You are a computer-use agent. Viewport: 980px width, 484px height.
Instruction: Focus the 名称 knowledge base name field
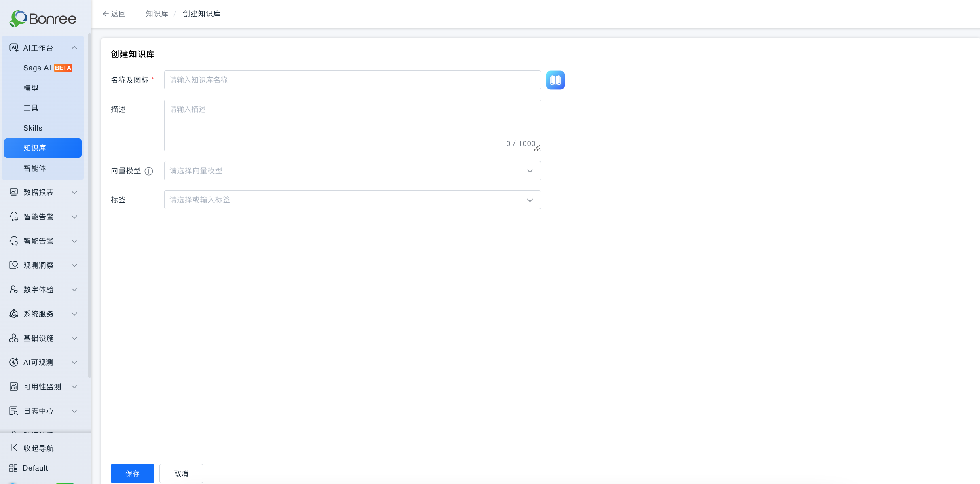click(352, 80)
